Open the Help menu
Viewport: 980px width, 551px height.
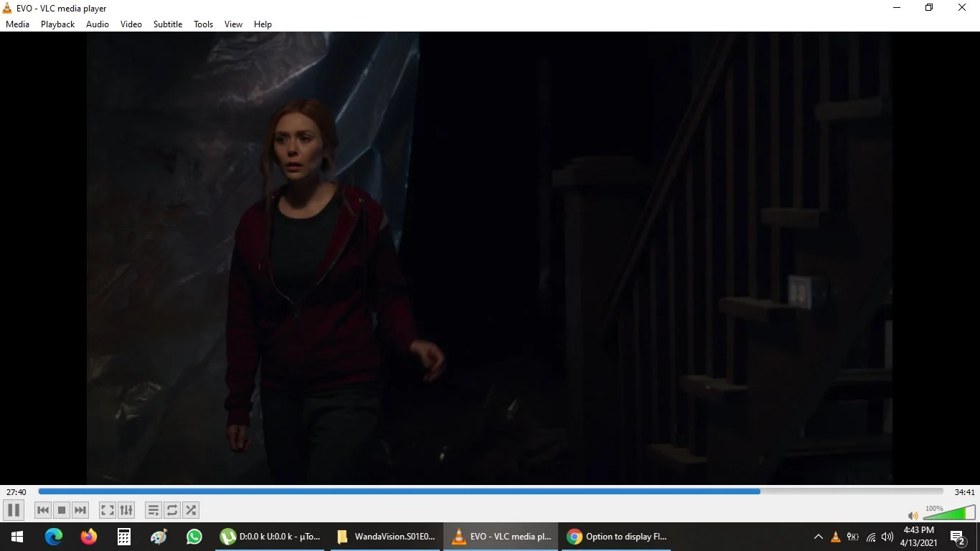click(263, 24)
